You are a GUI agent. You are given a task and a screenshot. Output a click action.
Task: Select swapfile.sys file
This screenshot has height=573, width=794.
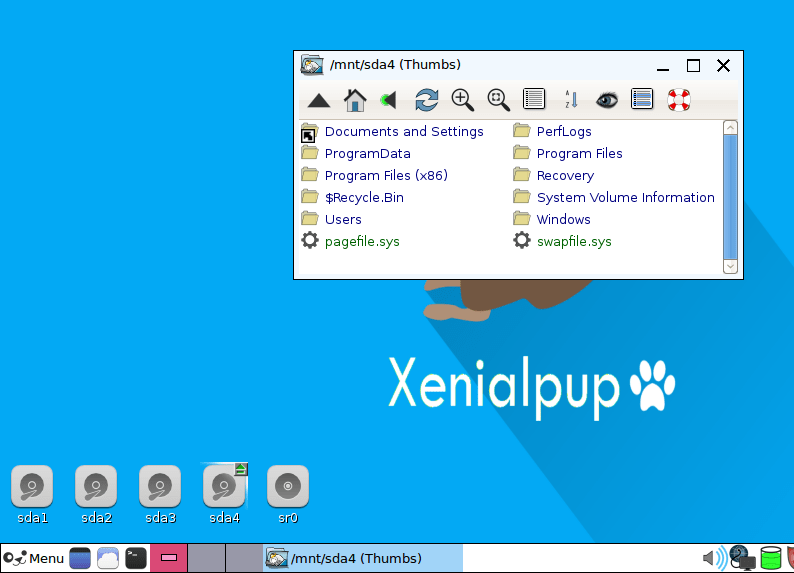click(562, 241)
